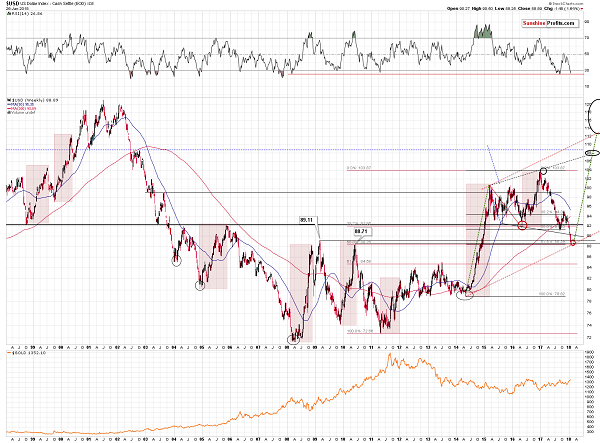Click the circled 2017 price top
Viewport: 600px width, 443px height.
[544, 170]
